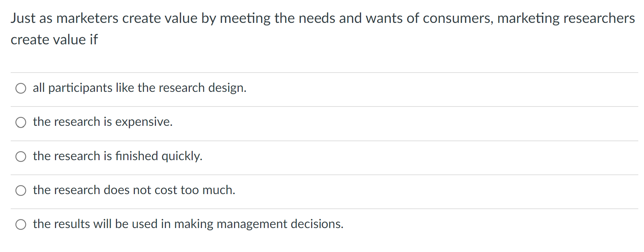This screenshot has height=252, width=644.
Task: Select radio button for 'results will be used in making management decisions'
Action: [x=21, y=224]
